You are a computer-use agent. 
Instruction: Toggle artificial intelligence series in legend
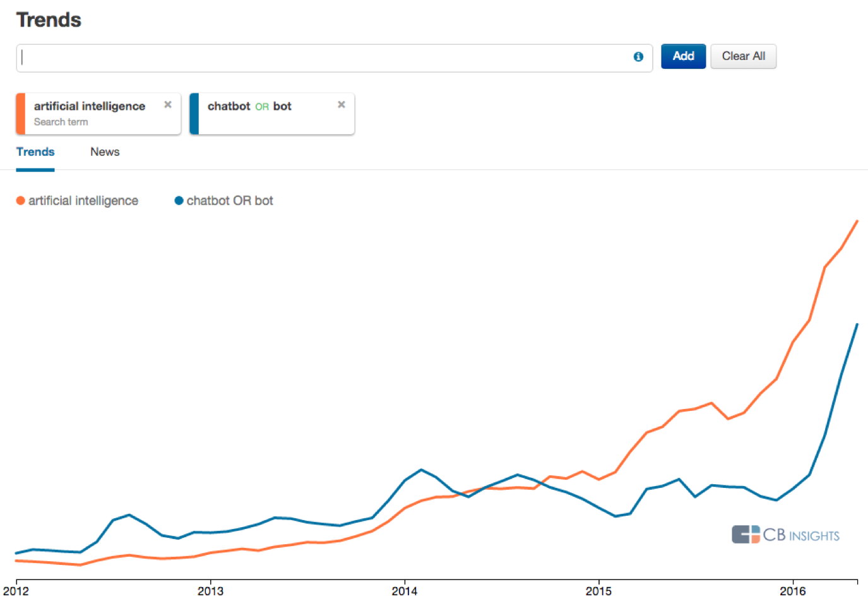pyautogui.click(x=83, y=201)
